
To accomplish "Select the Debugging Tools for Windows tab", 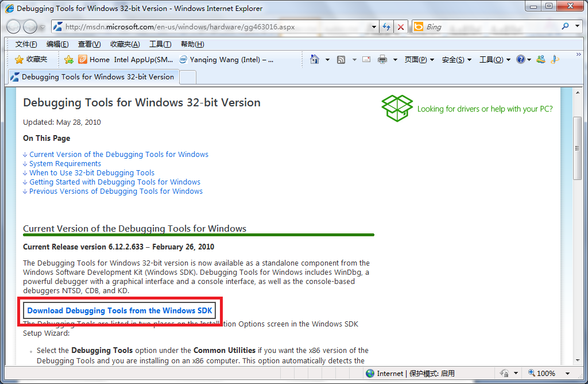I will click(x=93, y=76).
